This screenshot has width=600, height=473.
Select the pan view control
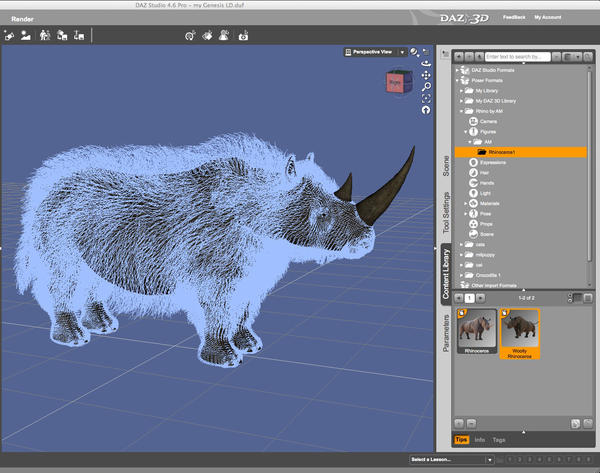(x=427, y=75)
